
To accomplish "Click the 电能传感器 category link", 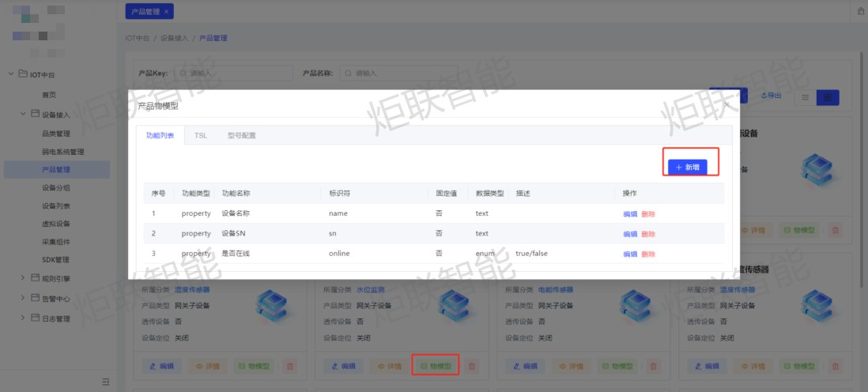I will click(x=556, y=289).
